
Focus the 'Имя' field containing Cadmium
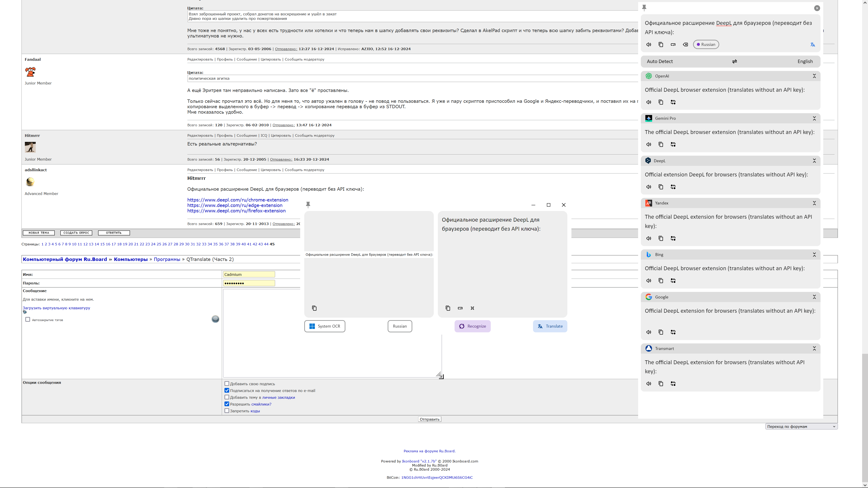click(x=249, y=274)
